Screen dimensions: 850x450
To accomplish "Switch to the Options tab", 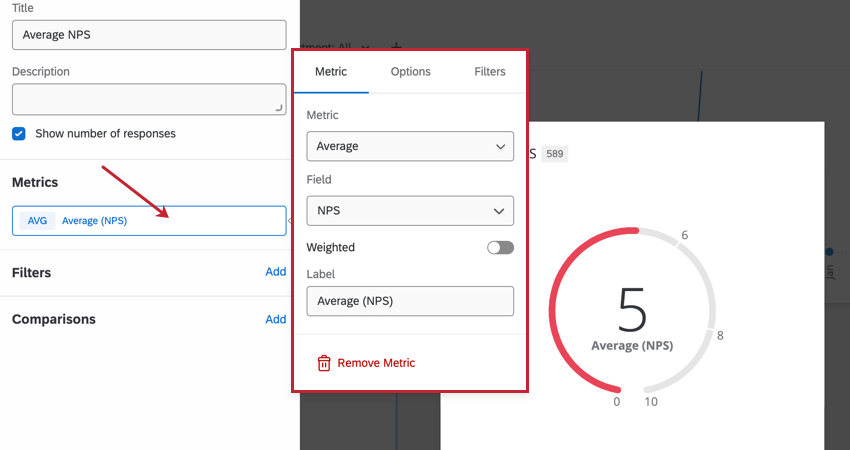I will pyautogui.click(x=410, y=72).
